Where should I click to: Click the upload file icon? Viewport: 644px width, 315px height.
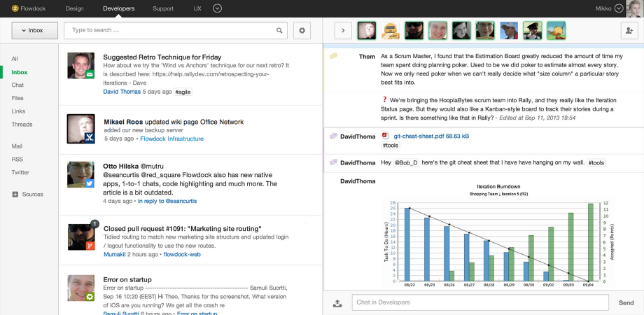[337, 303]
